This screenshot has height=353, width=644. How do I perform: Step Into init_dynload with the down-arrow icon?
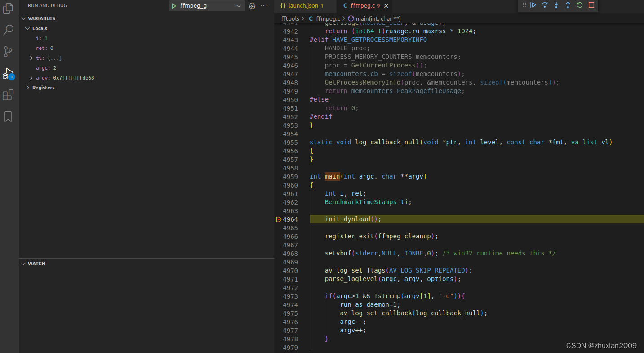coord(556,5)
